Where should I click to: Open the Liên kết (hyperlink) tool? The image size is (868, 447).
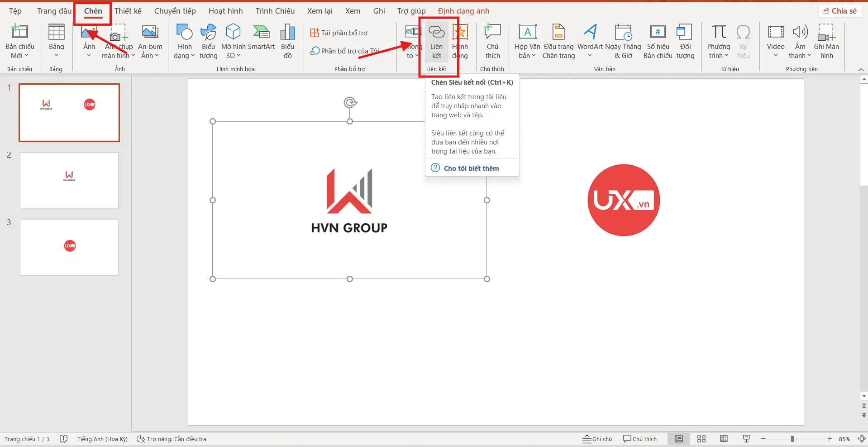[436, 41]
